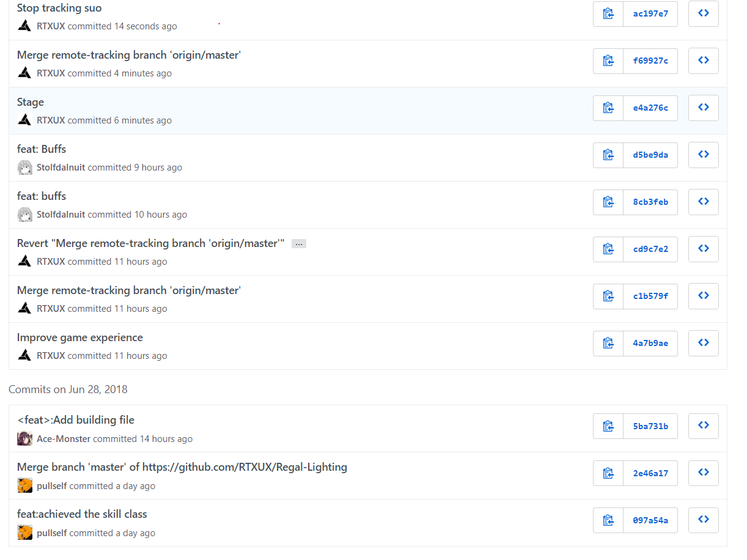Open the 'feat: Buffs' commit title

point(42,149)
